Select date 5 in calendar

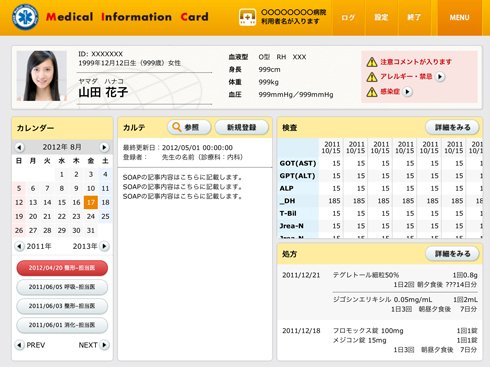[19, 188]
